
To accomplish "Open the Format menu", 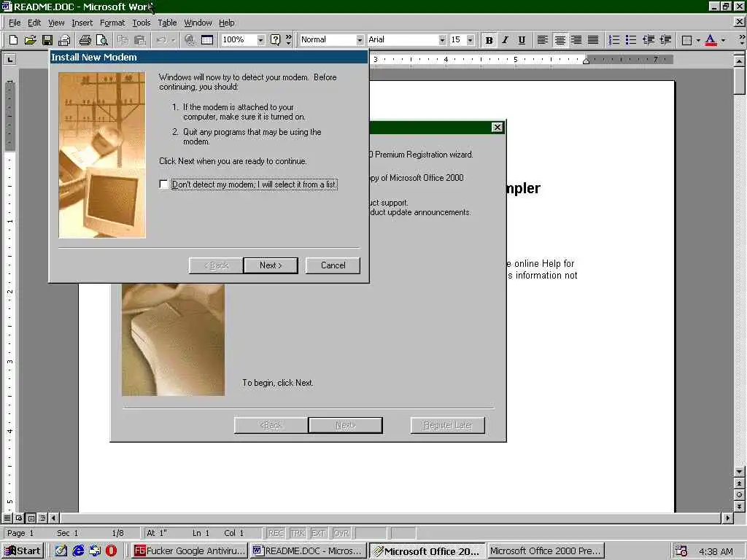I will [x=112, y=23].
